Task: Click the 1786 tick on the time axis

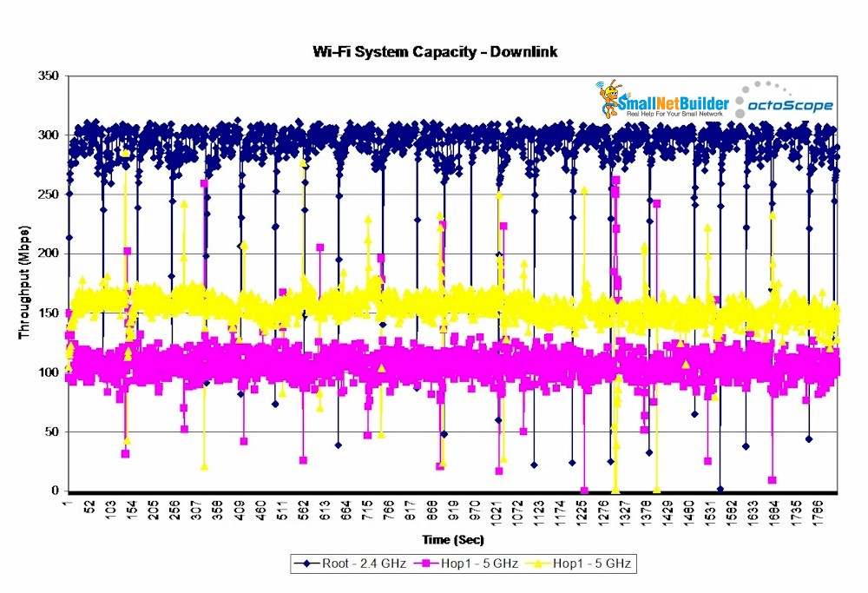Action: tap(816, 511)
